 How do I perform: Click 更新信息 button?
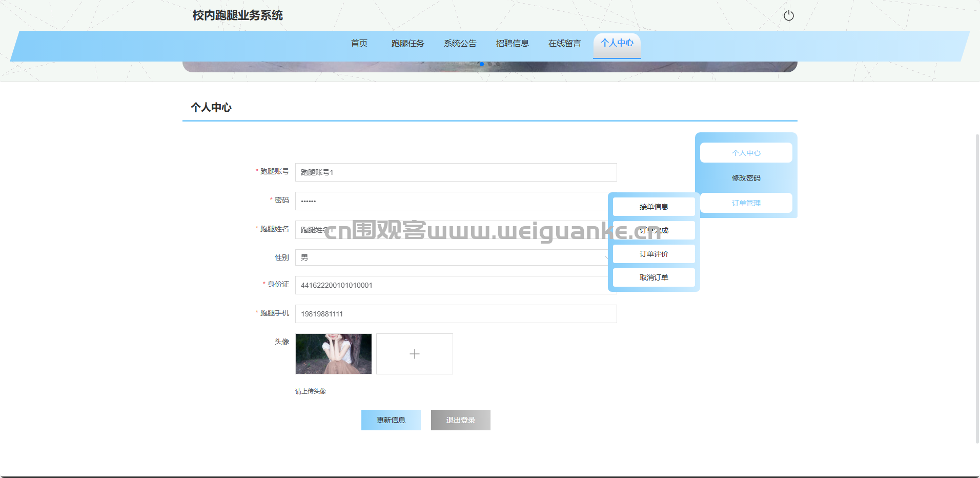[391, 420]
